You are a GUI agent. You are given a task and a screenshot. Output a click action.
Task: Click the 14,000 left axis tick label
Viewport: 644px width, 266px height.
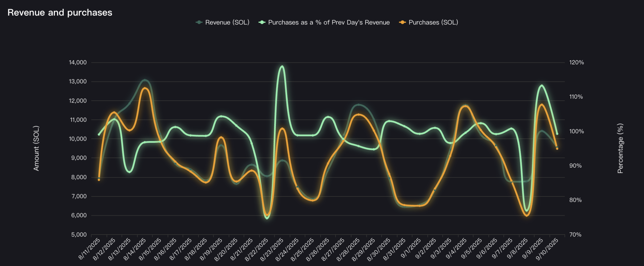(78, 62)
